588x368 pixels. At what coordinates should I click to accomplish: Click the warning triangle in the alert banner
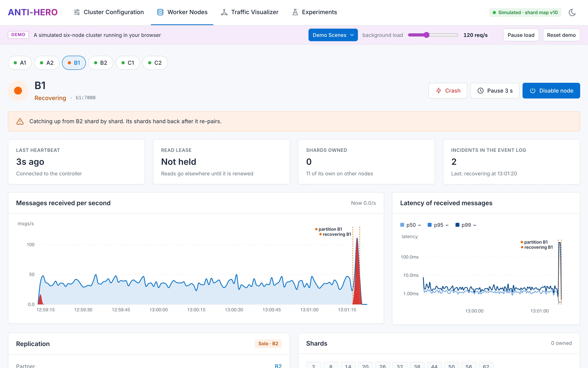coord(20,121)
